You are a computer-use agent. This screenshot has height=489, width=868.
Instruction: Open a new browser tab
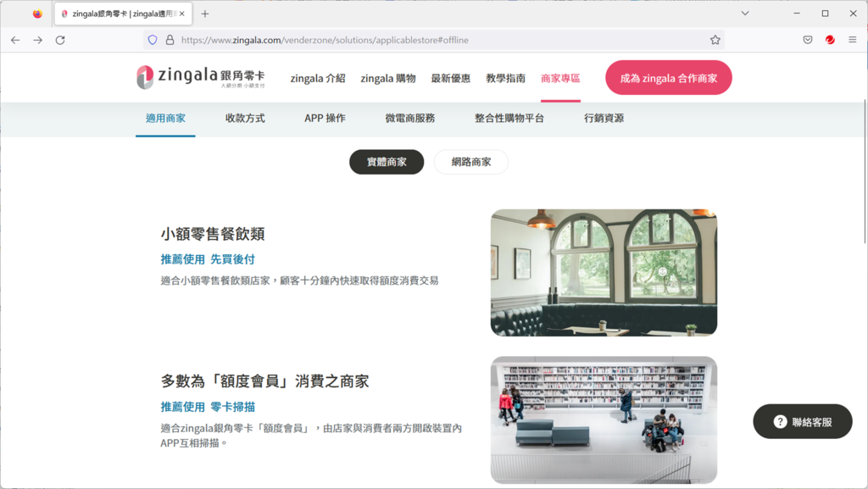[205, 14]
